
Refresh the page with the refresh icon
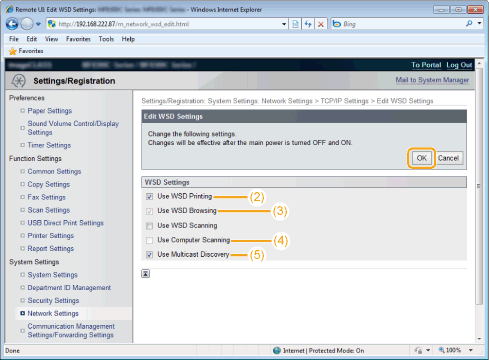click(x=308, y=24)
